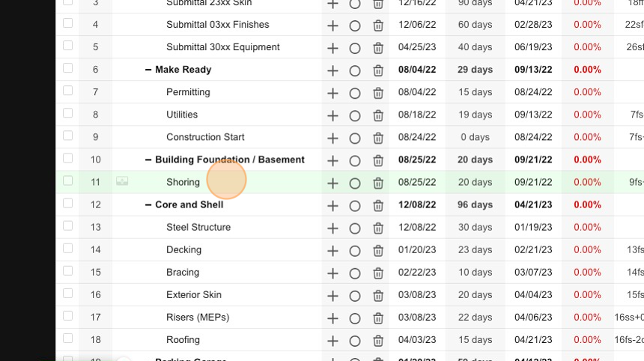Click trash icon in Roofing row
The width and height of the screenshot is (644, 361).
378,341
